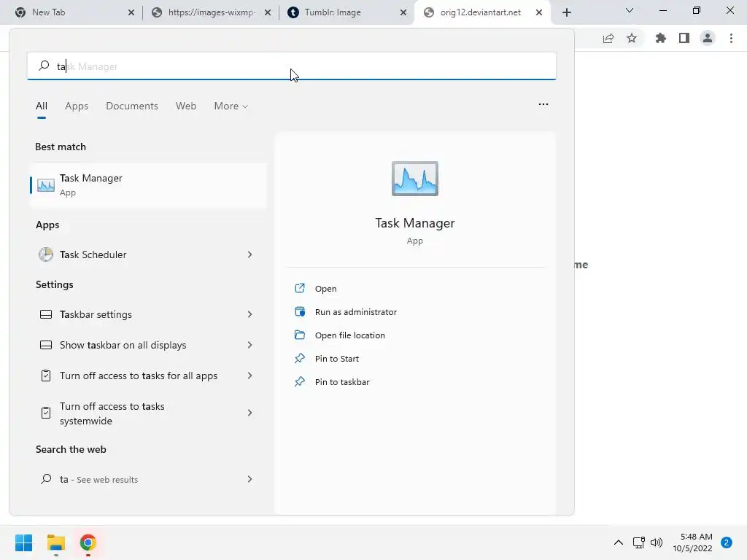The width and height of the screenshot is (747, 560).
Task: Open File Explorer from the taskbar
Action: [55, 542]
